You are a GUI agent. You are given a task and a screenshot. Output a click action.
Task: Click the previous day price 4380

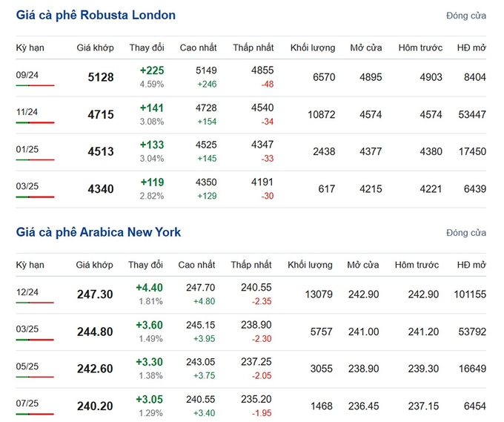tap(431, 151)
